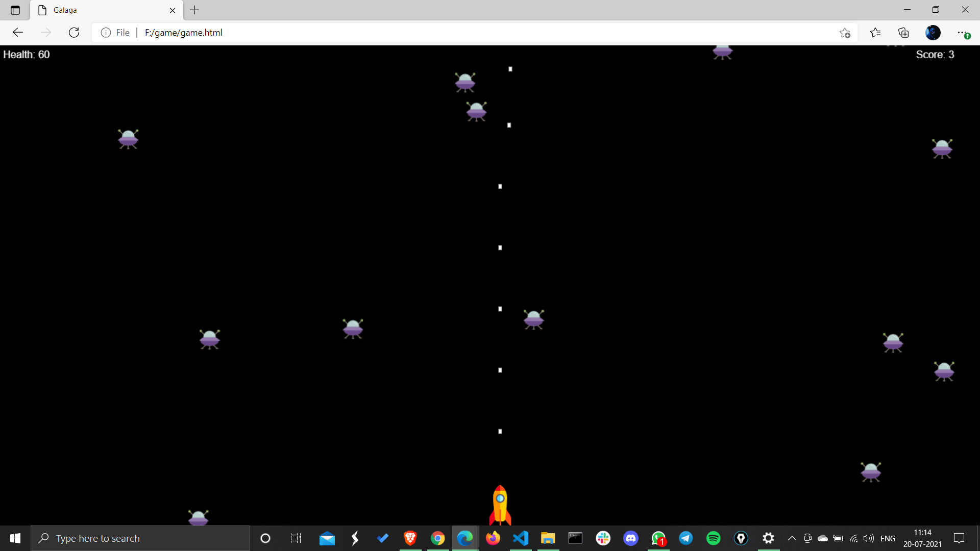Image resolution: width=980 pixels, height=551 pixels.
Task: Open volume control in system tray
Action: pos(868,538)
